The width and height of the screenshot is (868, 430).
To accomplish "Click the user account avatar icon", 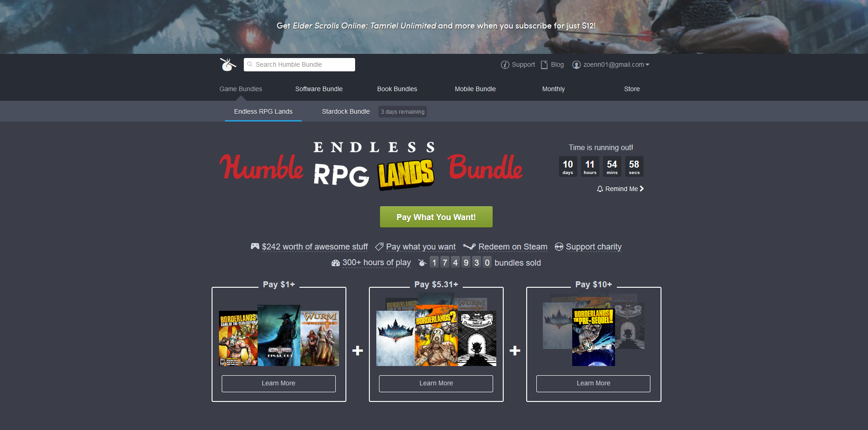I will coord(576,65).
